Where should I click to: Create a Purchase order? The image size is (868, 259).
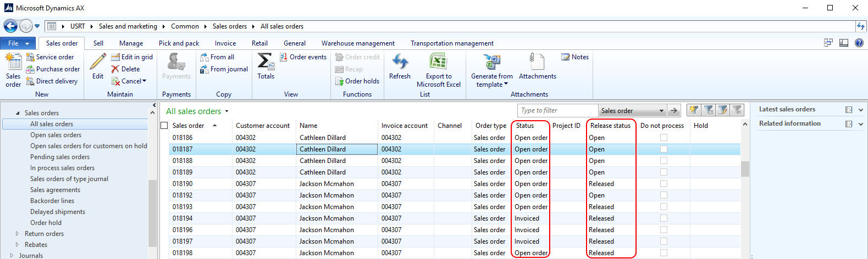coord(53,69)
